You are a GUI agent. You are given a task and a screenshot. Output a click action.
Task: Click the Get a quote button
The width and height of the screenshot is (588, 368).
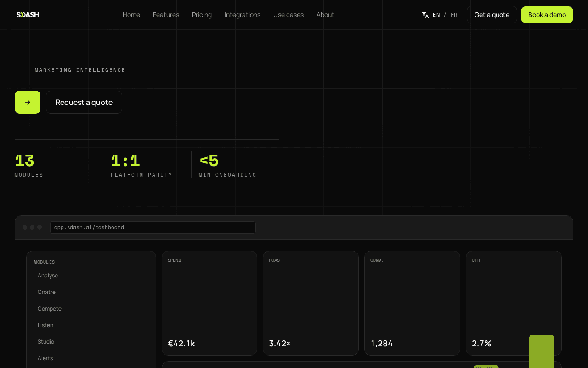[x=492, y=15]
